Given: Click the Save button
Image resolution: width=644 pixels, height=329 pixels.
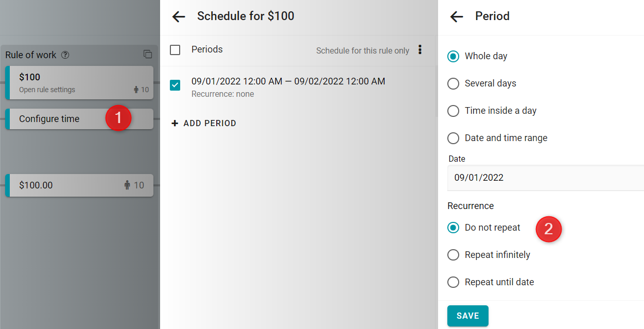Looking at the screenshot, I should click(x=467, y=316).
